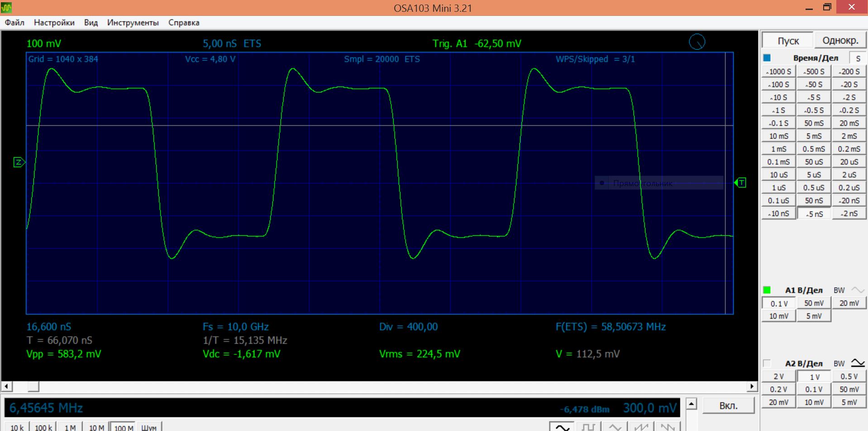The image size is (868, 431).
Task: Select the 10 M generator frequency range
Action: click(96, 427)
